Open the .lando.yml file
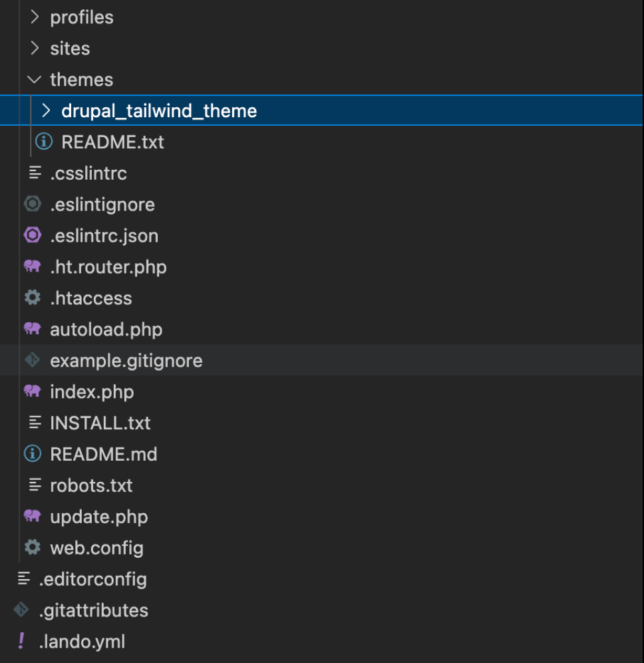 tap(82, 642)
